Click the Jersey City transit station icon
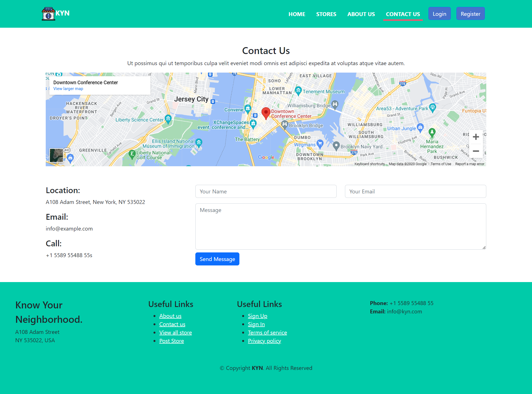532x394 pixels. click(x=213, y=102)
